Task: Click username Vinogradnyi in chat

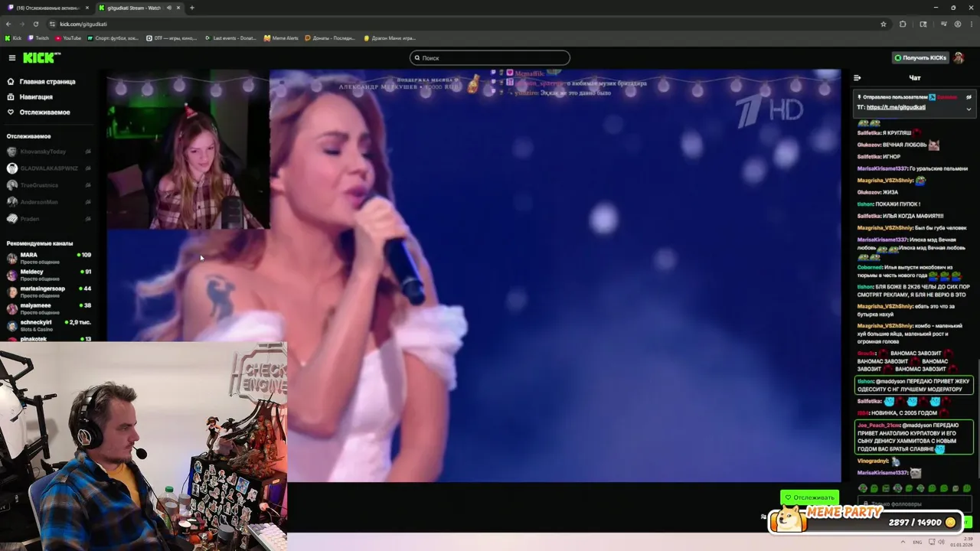Action: point(873,461)
